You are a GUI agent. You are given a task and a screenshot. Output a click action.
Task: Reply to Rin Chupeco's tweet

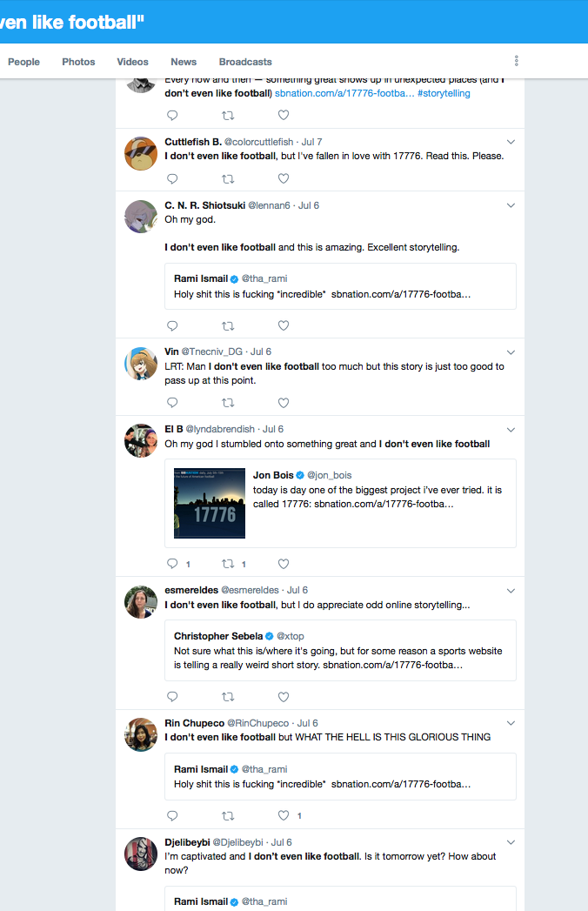(x=172, y=816)
